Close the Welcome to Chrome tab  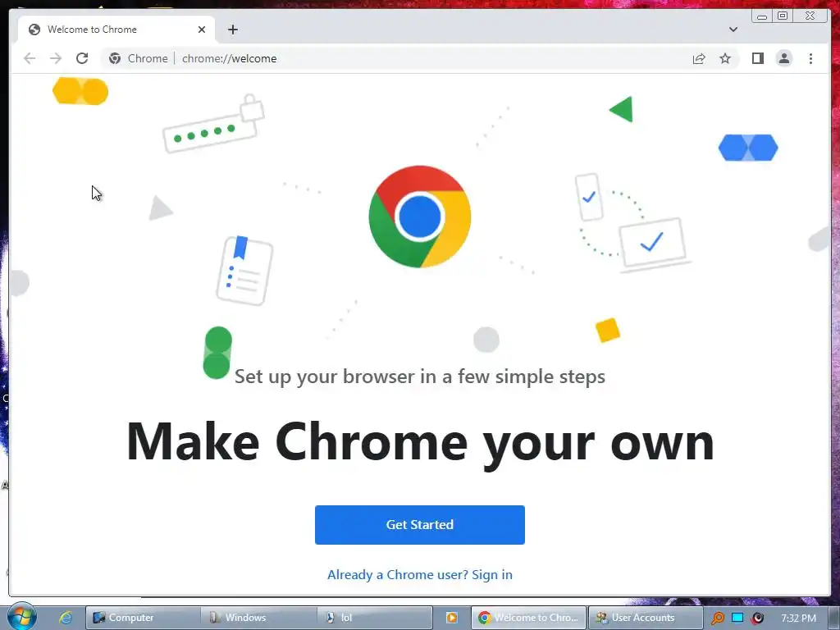coord(202,30)
